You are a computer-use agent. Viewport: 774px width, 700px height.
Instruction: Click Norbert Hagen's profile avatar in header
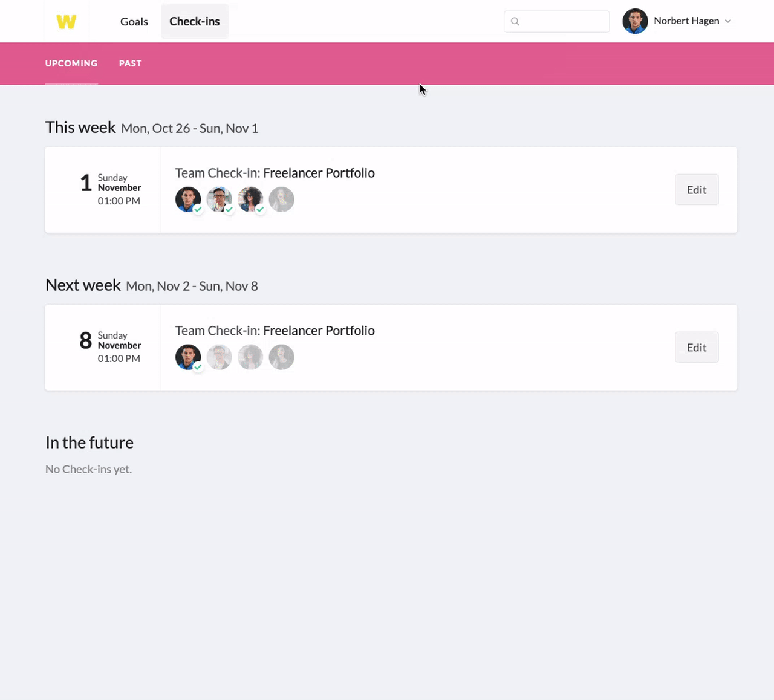click(x=636, y=21)
